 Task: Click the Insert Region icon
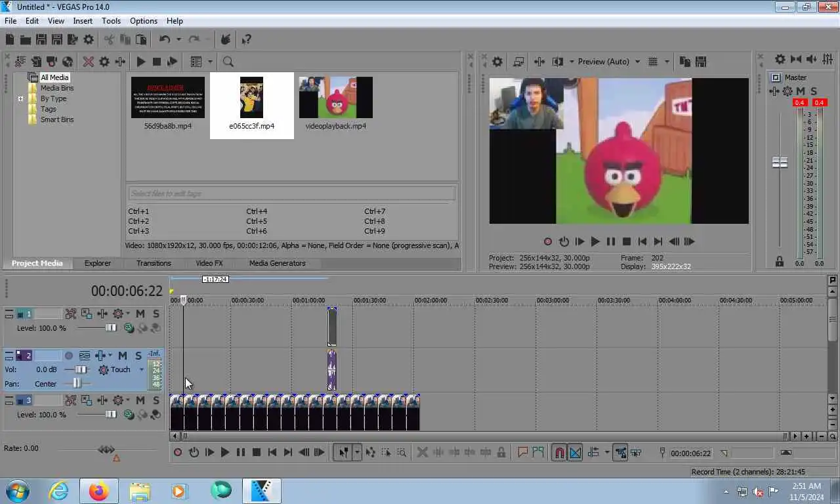click(x=539, y=452)
